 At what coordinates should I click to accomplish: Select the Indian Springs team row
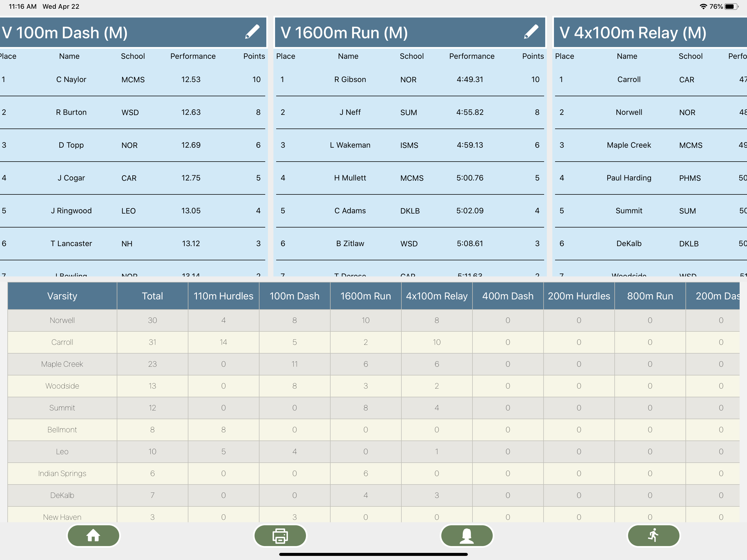(373, 474)
